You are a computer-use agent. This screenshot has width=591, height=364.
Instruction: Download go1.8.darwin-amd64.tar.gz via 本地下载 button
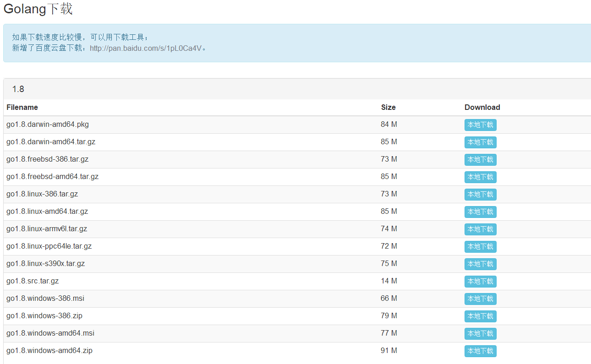pyautogui.click(x=480, y=142)
